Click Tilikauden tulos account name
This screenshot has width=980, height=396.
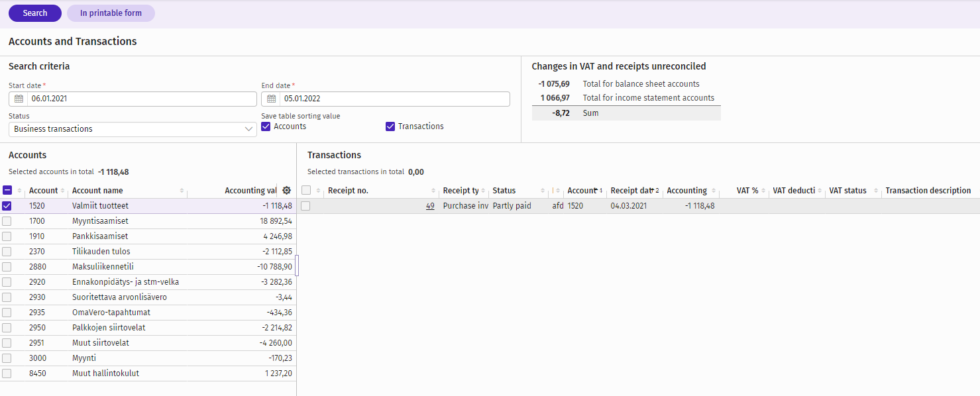coord(101,252)
